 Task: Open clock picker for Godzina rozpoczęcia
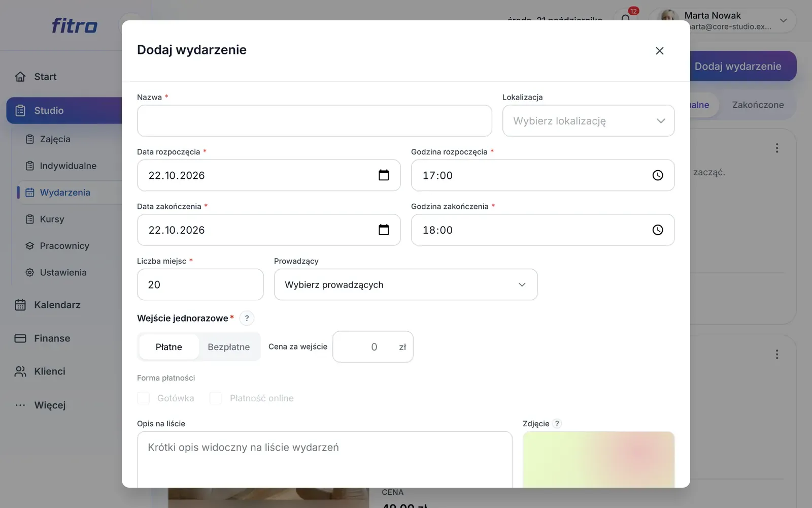(x=658, y=175)
